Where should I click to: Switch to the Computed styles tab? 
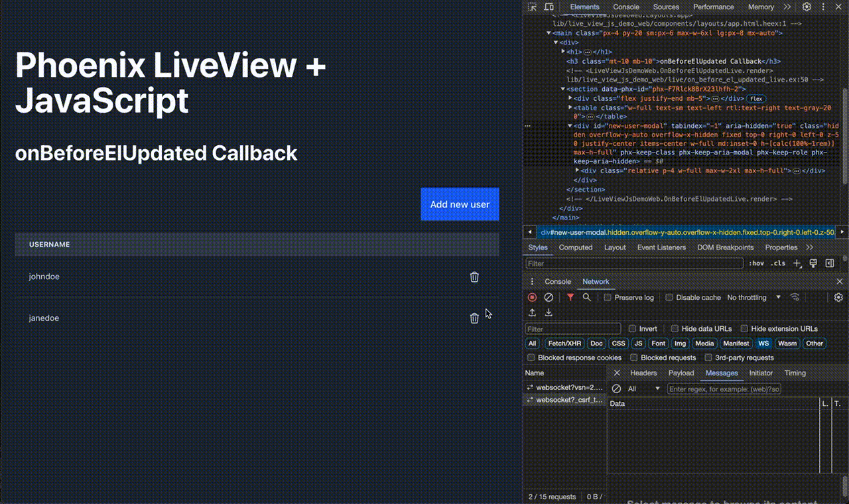click(575, 247)
